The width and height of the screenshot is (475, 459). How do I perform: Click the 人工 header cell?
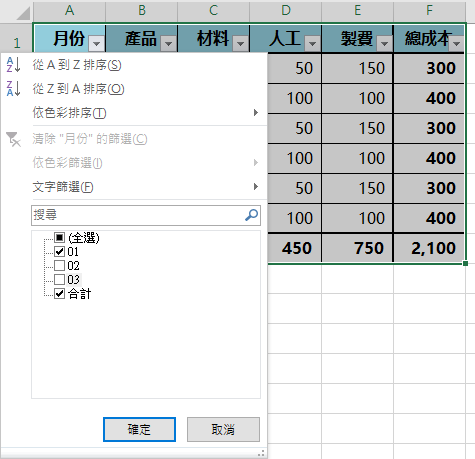[286, 38]
